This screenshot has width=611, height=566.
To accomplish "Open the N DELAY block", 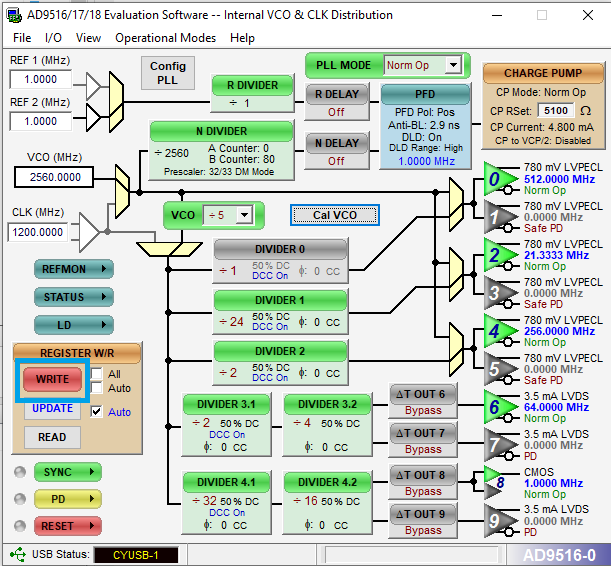I will click(x=337, y=151).
